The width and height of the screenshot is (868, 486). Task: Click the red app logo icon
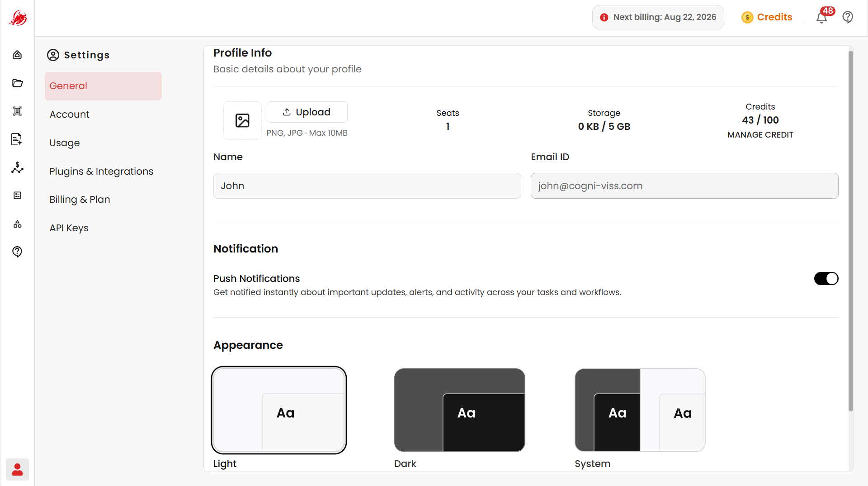(x=18, y=18)
